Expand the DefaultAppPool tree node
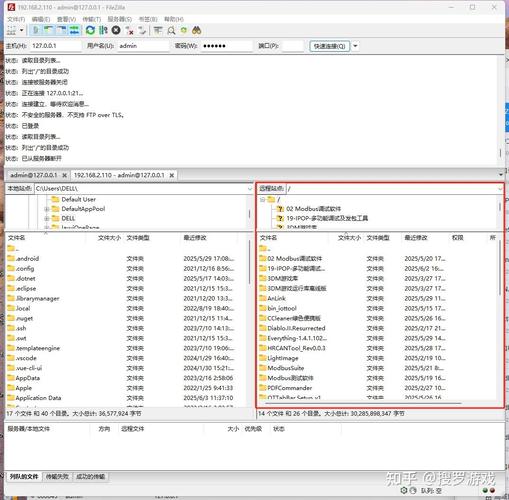509x500 pixels. point(47,209)
